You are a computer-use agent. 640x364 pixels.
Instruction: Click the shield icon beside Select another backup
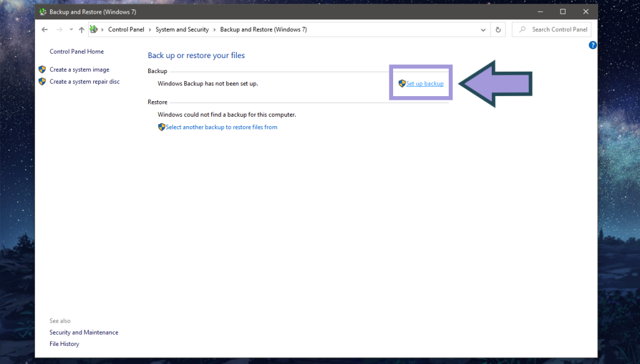(162, 127)
